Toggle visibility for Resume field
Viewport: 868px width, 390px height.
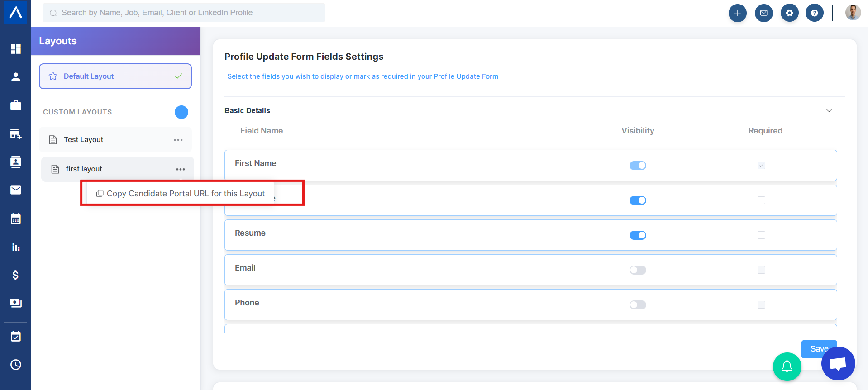pos(638,235)
